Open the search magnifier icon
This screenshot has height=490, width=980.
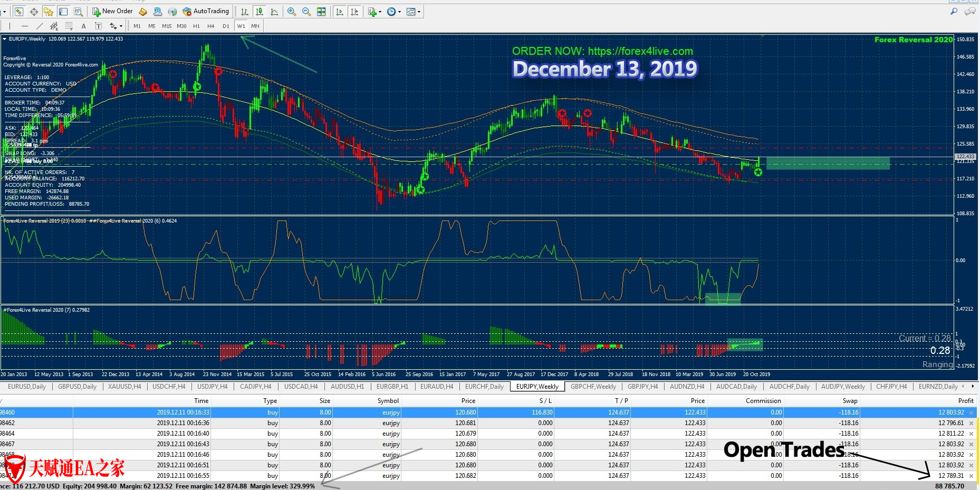coord(954,11)
